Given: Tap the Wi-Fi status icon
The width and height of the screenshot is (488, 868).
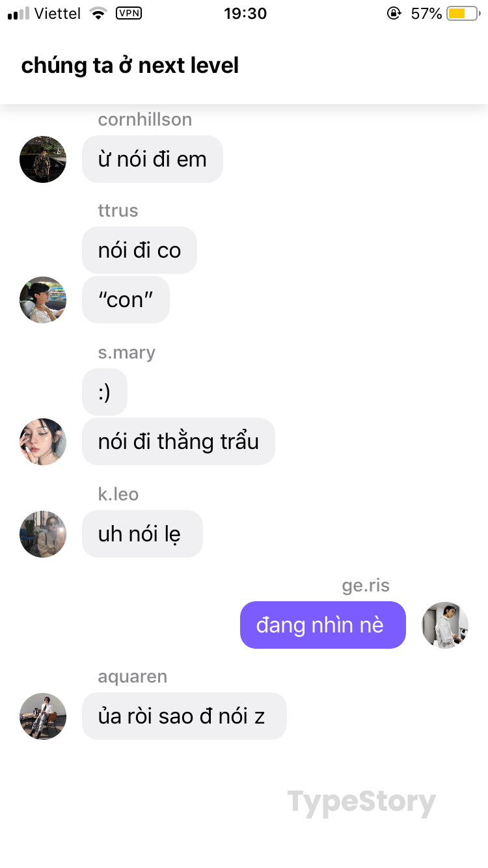Looking at the screenshot, I should (98, 13).
